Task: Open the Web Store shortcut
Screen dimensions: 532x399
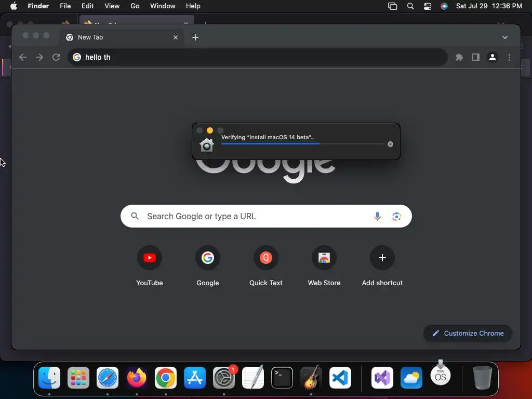Action: point(324,265)
